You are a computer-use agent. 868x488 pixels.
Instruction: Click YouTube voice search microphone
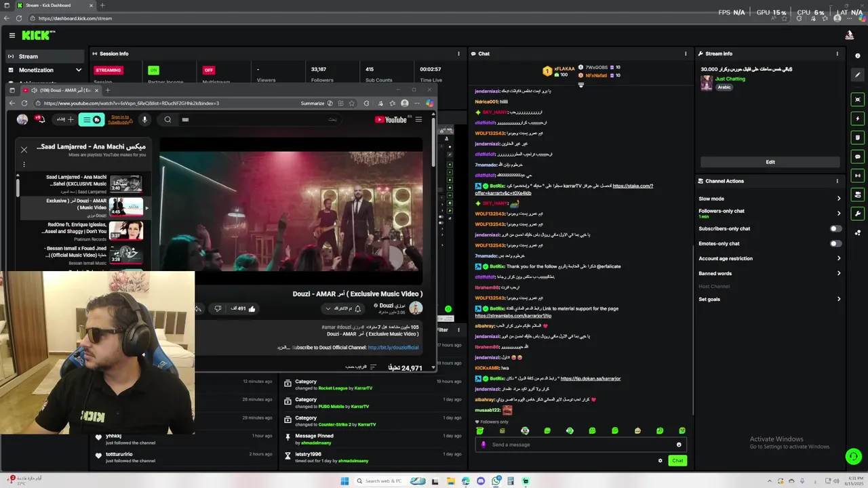pyautogui.click(x=144, y=120)
